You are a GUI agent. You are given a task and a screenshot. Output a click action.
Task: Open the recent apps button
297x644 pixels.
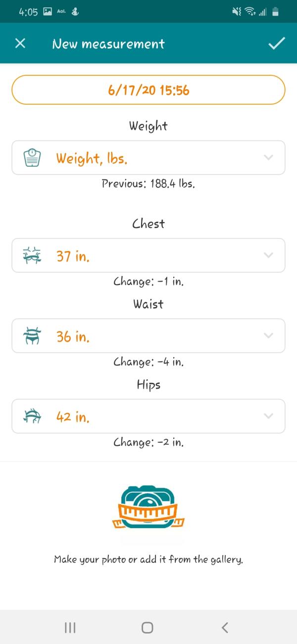[70, 628]
